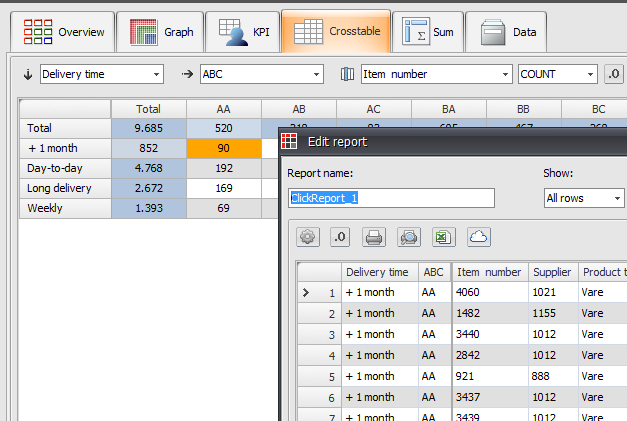627x421 pixels.
Task: Click the down arrow row-axis icon
Action: pos(28,74)
